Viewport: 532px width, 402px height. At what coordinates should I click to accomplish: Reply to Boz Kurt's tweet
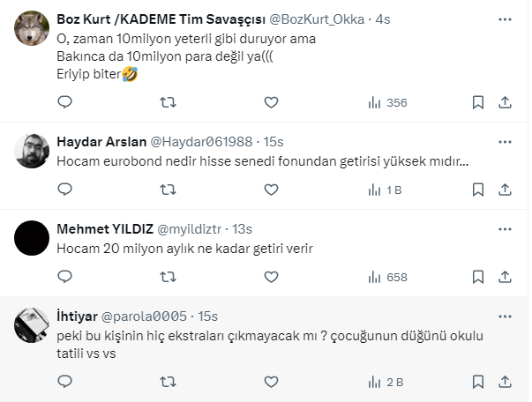64,102
